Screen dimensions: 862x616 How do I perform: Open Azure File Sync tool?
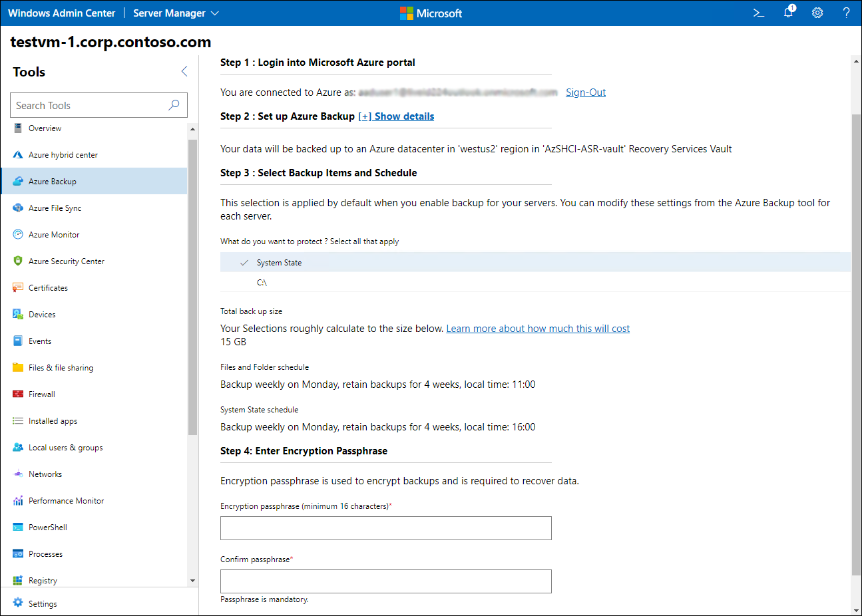94,208
